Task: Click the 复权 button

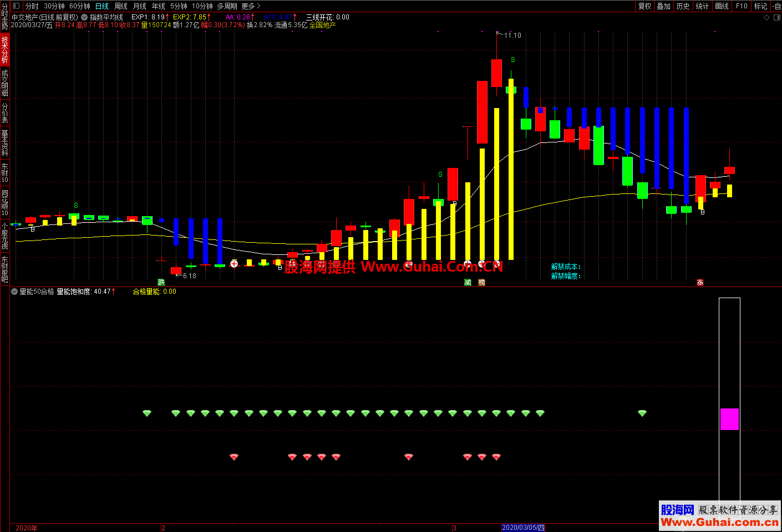Action: (x=644, y=6)
